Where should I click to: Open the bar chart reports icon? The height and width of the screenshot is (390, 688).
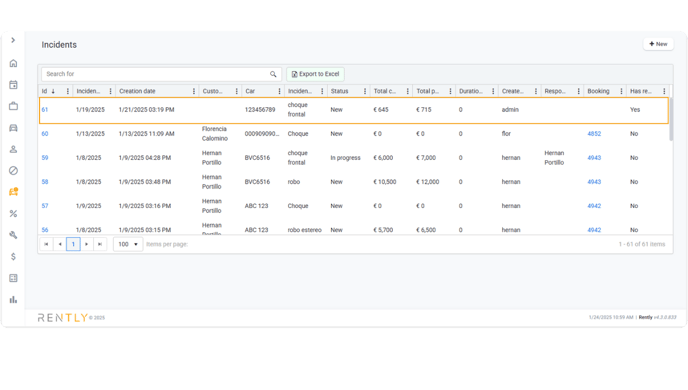point(13,300)
